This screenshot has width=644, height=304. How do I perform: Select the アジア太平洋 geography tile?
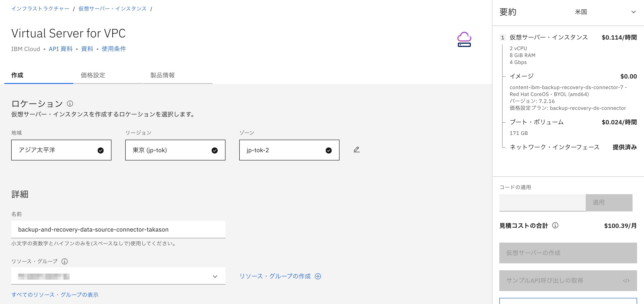[61, 150]
